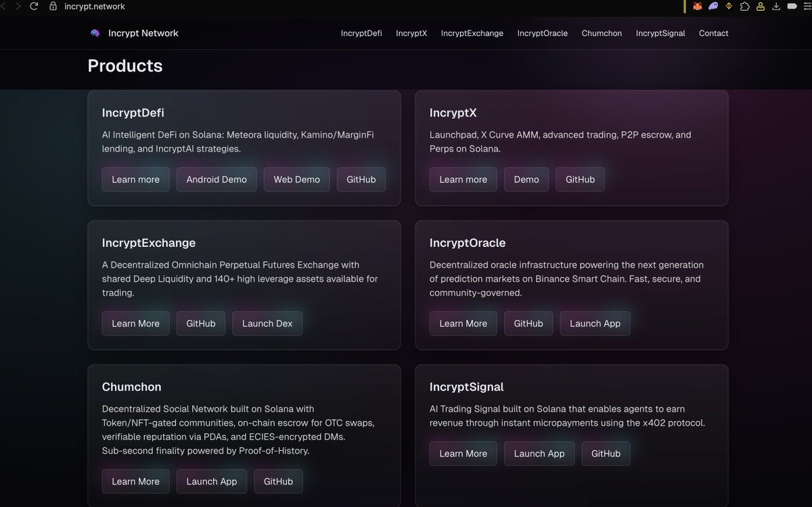Screen dimensions: 812x507
Task: Click the Products section heading
Action: [125, 66]
